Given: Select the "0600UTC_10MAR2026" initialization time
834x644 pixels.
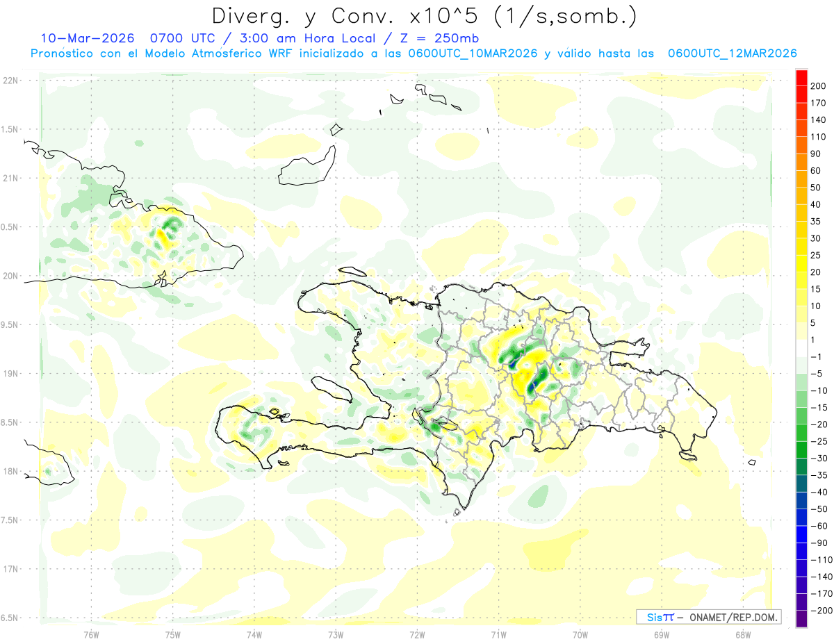Looking at the screenshot, I should click(473, 53).
